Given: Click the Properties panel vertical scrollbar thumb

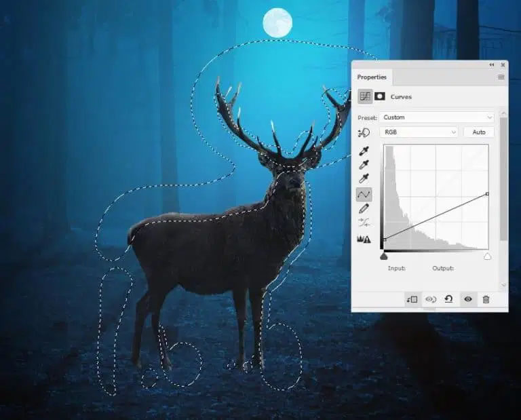Looking at the screenshot, I should tap(503, 178).
